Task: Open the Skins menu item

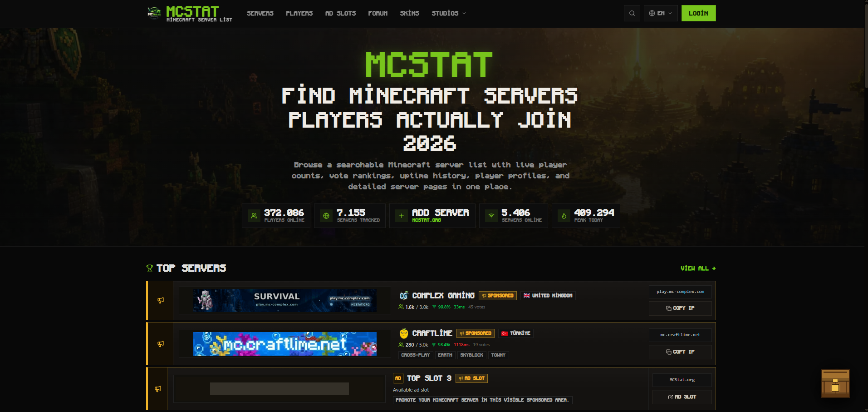Action: coord(409,13)
